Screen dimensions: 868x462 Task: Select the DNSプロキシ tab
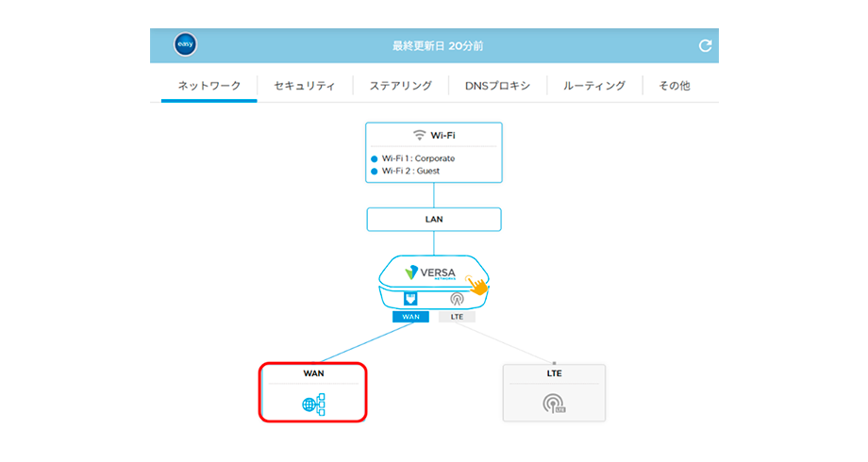(x=497, y=86)
